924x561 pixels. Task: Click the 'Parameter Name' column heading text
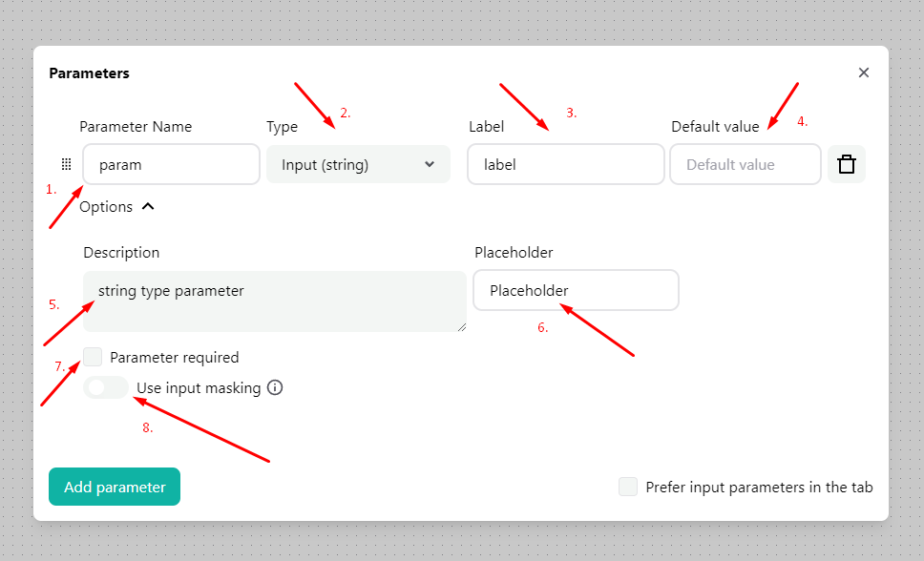(136, 126)
